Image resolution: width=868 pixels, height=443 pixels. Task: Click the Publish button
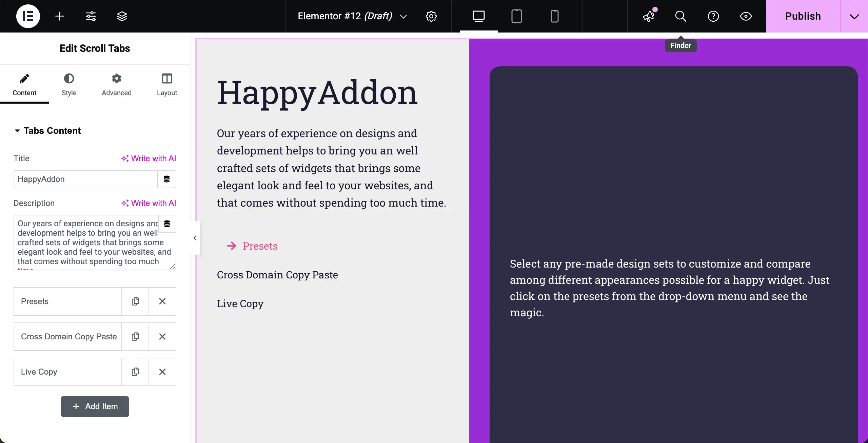point(803,16)
